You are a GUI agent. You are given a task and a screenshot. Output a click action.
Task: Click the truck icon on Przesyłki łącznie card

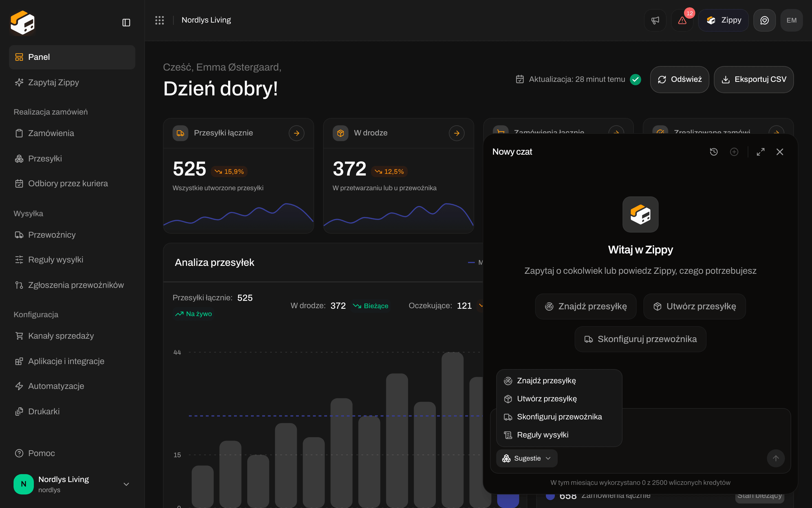tap(180, 133)
